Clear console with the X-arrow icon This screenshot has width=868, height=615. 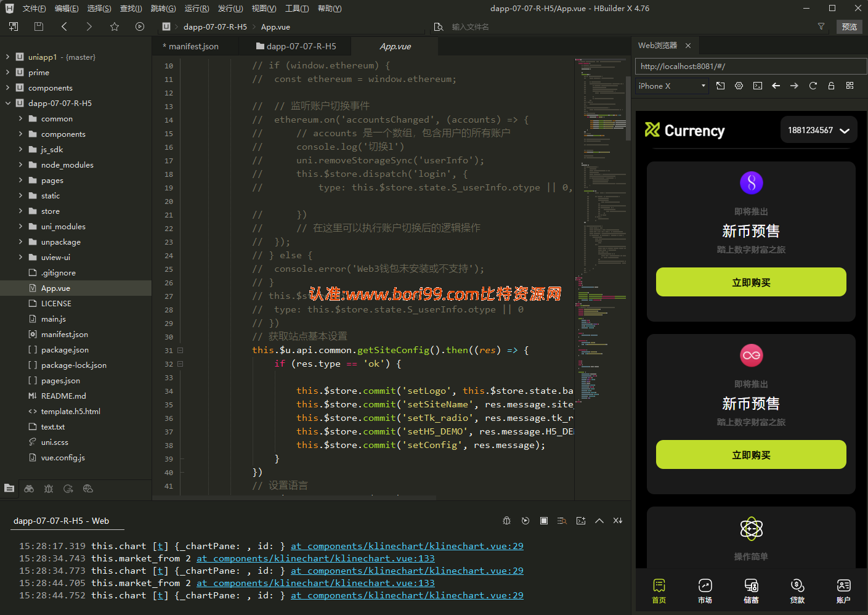618,521
